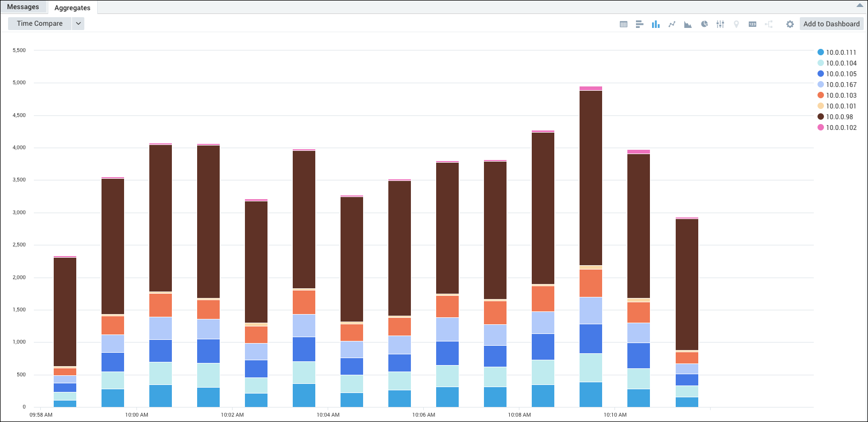The width and height of the screenshot is (868, 422).
Task: Select the area chart icon
Action: pos(688,24)
